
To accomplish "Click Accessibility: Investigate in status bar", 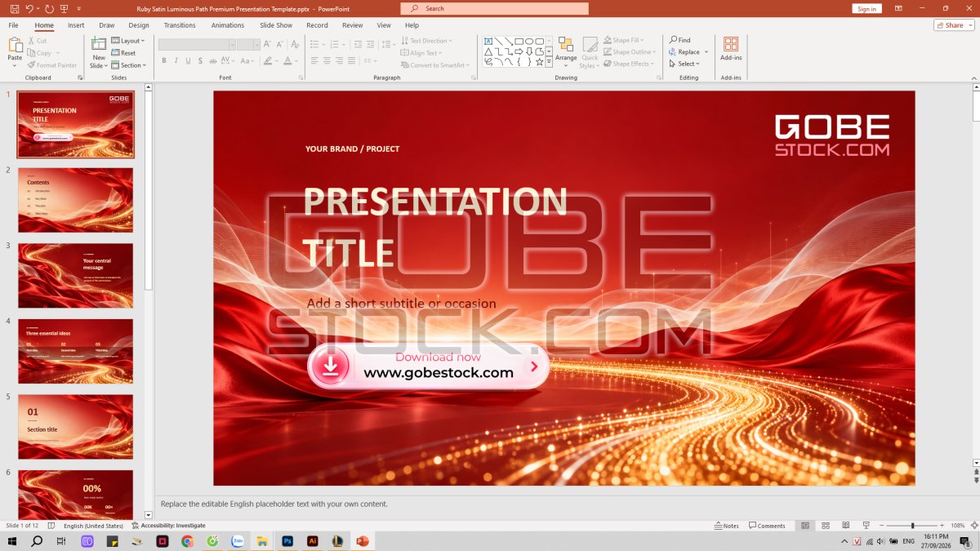I will coord(168,526).
